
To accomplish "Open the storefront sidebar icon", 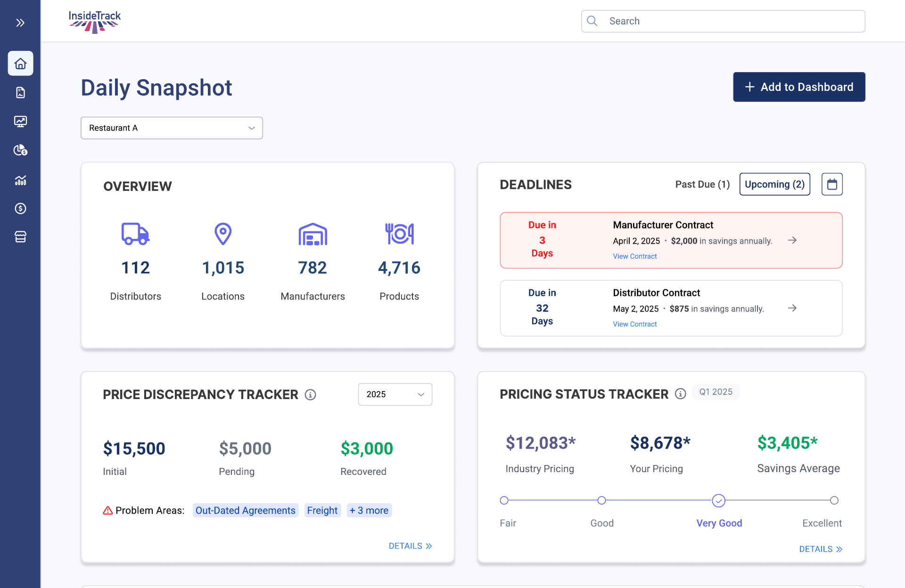I will click(20, 237).
